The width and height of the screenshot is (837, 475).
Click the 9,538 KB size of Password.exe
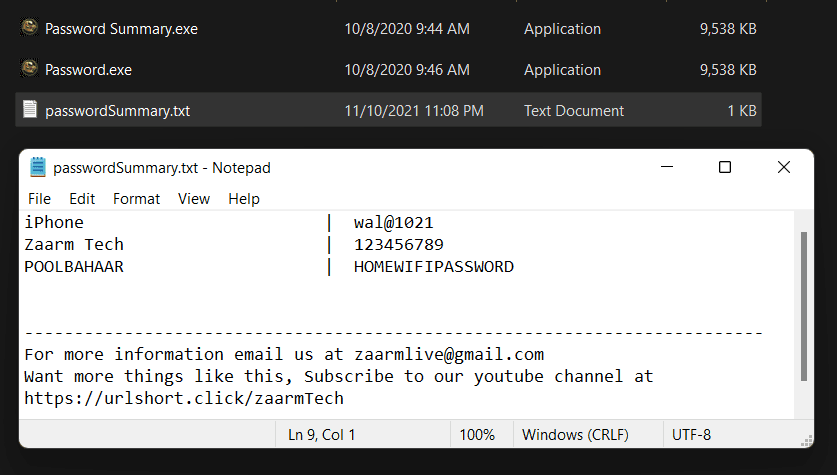728,70
